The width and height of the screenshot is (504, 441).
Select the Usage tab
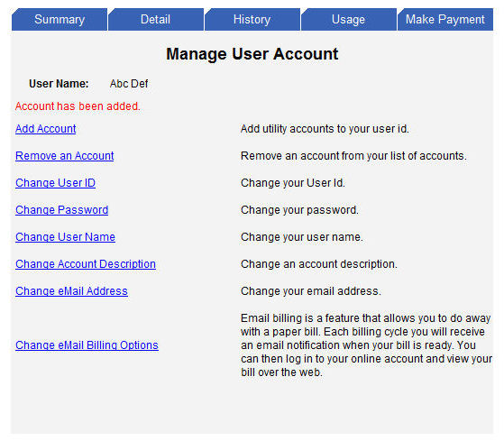pos(349,20)
